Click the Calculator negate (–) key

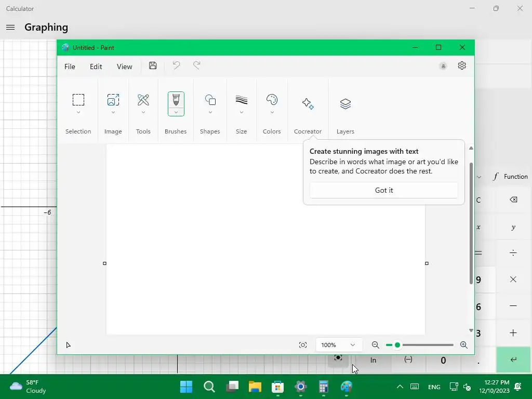point(408,360)
